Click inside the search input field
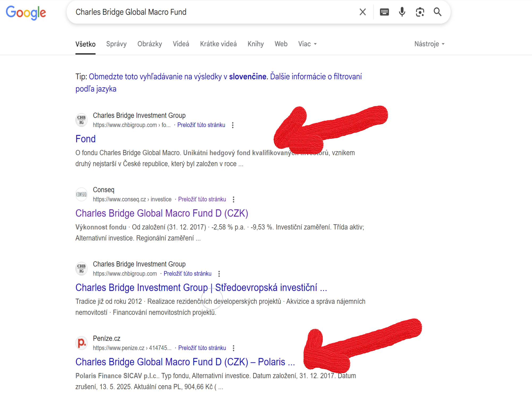Viewport: 532px width, 406px height. point(212,12)
